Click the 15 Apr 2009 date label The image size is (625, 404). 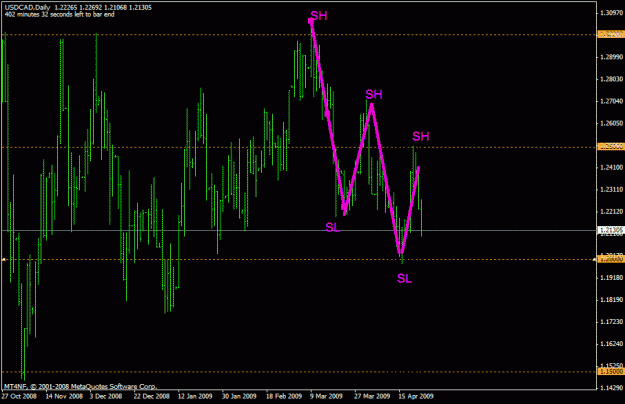(x=415, y=396)
